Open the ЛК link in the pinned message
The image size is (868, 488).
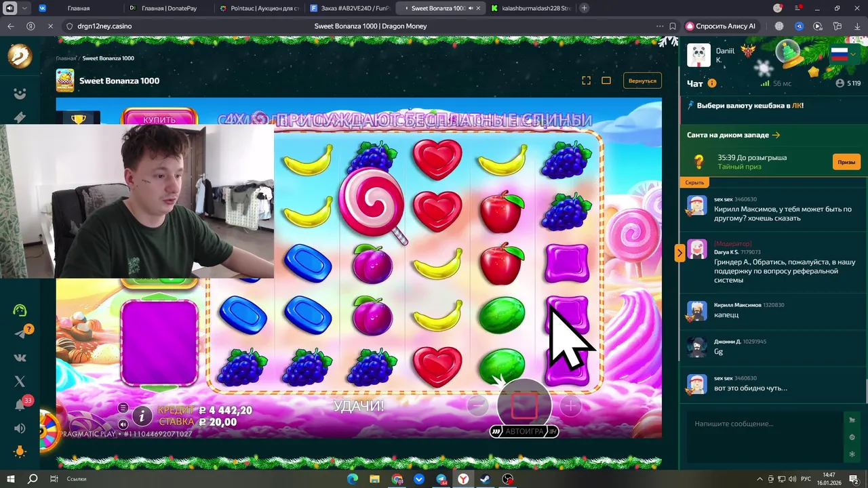[796, 106]
